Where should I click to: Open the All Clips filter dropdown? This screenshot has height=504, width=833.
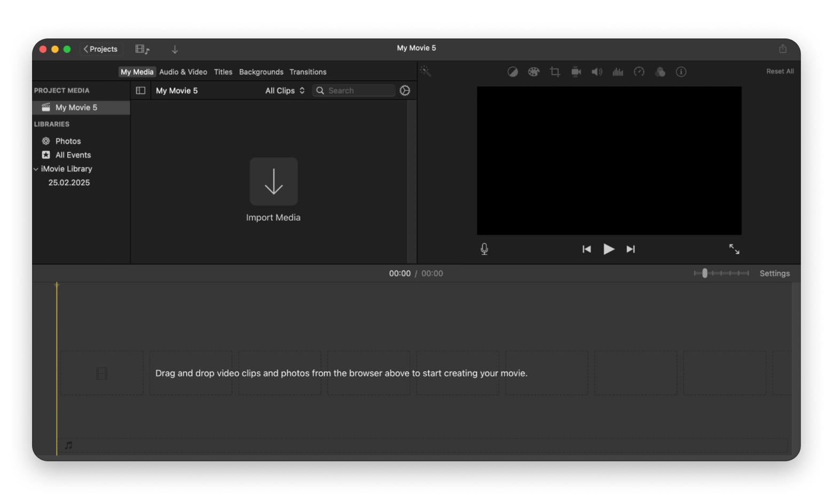[x=285, y=91]
